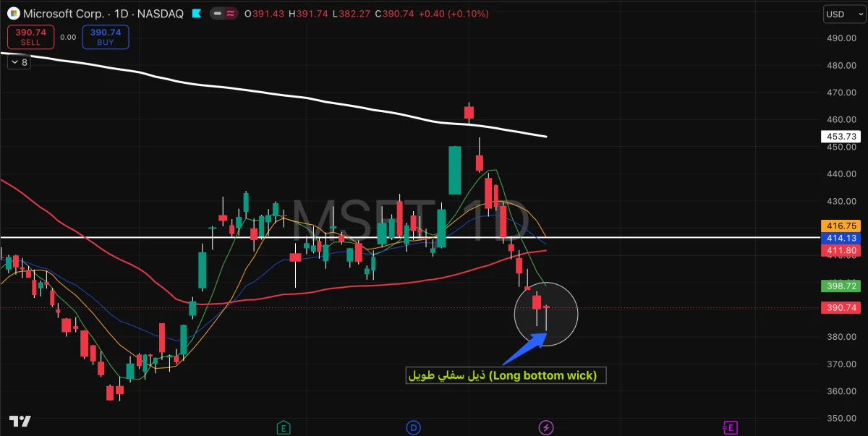Click the 430.00 price scale tick
The width and height of the screenshot is (868, 436).
(x=843, y=201)
